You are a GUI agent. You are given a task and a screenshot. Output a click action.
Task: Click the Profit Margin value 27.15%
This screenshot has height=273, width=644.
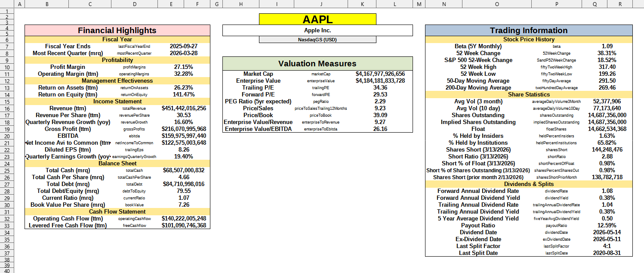coord(184,67)
